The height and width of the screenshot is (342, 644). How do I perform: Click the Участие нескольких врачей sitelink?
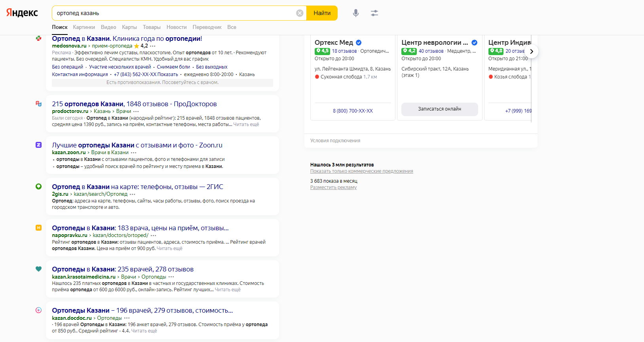click(120, 67)
